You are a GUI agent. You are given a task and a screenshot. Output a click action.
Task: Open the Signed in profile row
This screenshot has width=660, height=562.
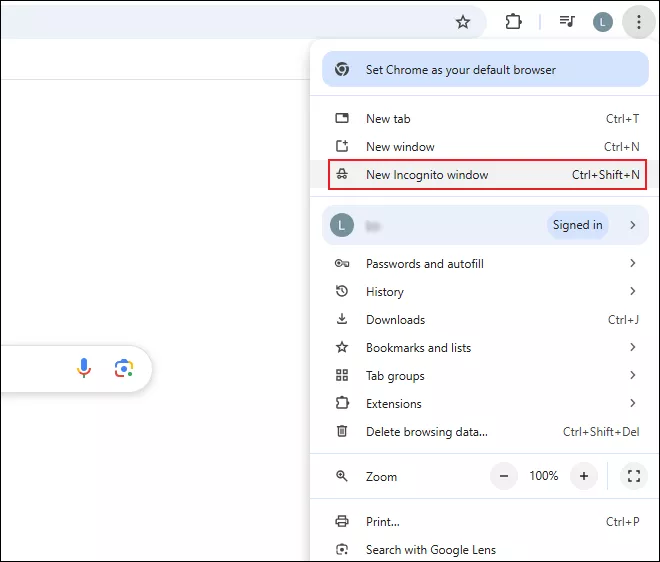485,225
